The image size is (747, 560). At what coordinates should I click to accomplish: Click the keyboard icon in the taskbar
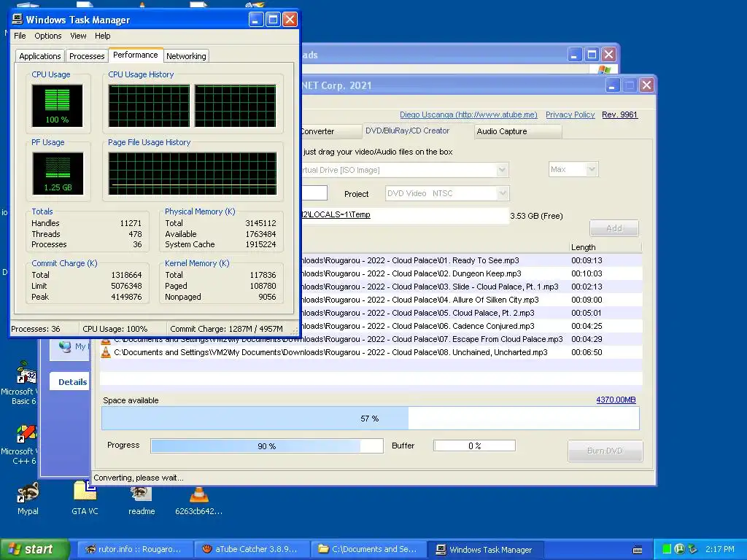click(638, 550)
